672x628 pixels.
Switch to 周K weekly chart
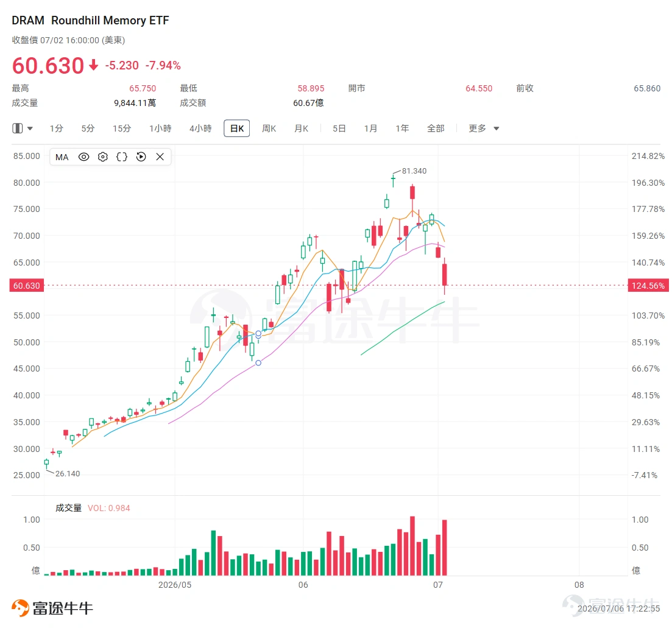click(269, 128)
